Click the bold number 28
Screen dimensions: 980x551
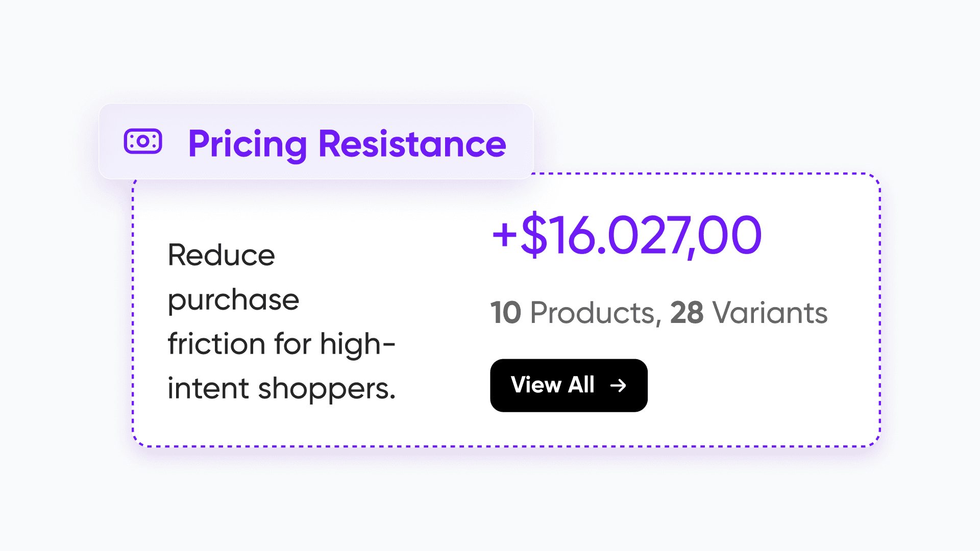point(687,312)
